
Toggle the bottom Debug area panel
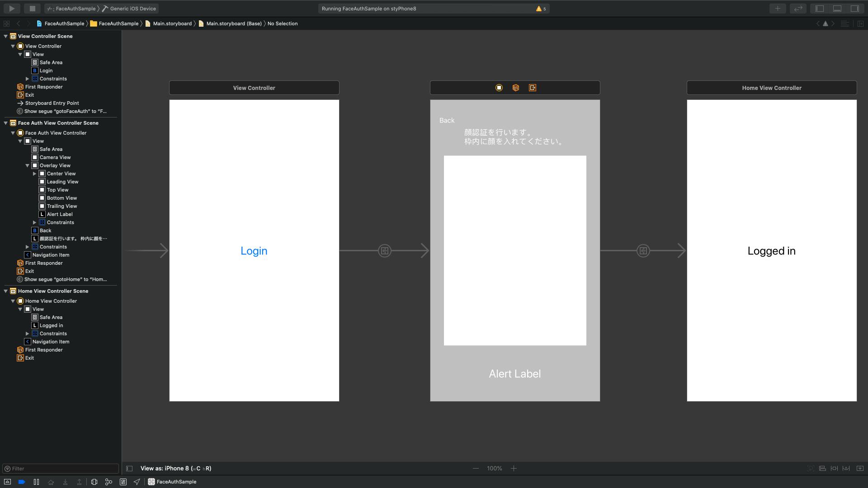(x=837, y=8)
